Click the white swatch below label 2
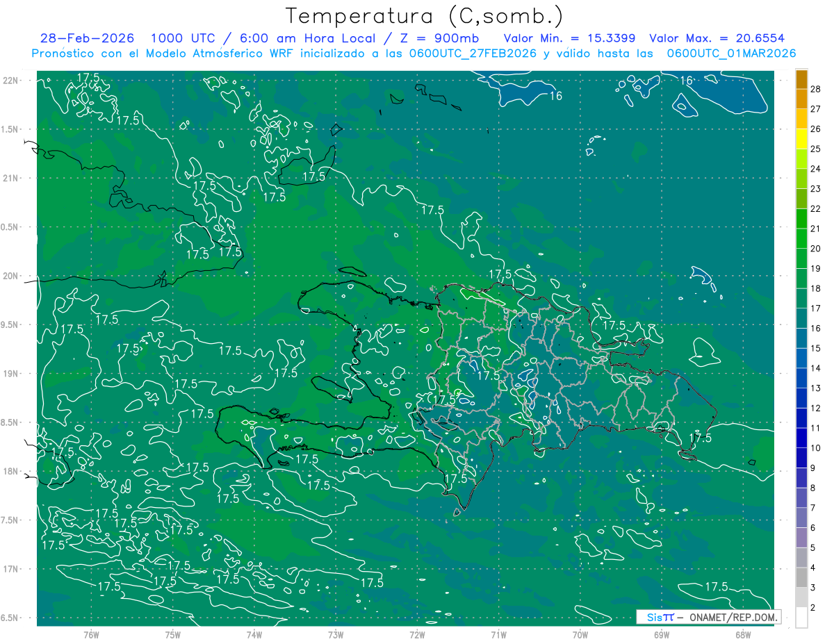The height and width of the screenshot is (644, 834). click(801, 618)
